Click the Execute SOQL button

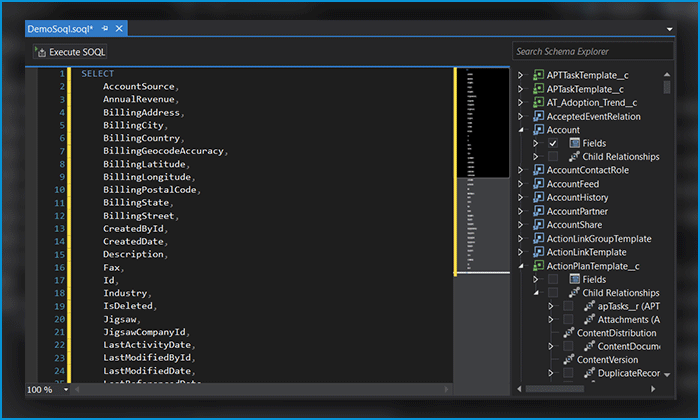pyautogui.click(x=70, y=52)
